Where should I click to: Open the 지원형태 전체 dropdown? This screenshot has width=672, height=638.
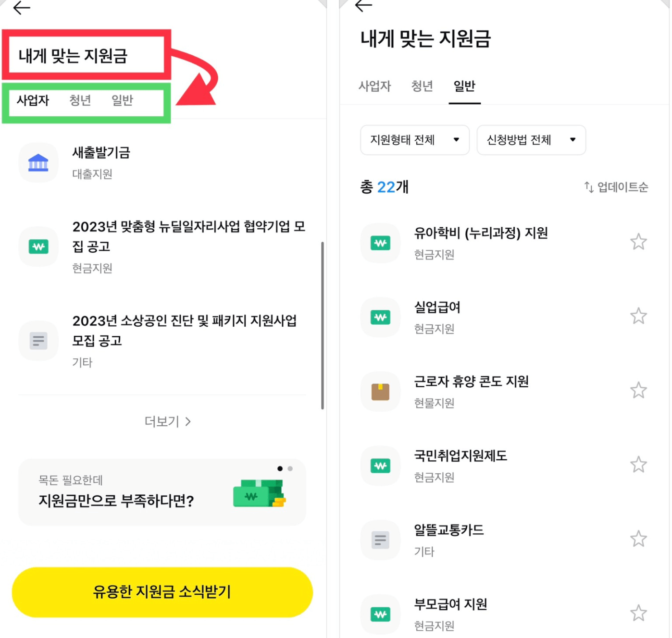414,140
